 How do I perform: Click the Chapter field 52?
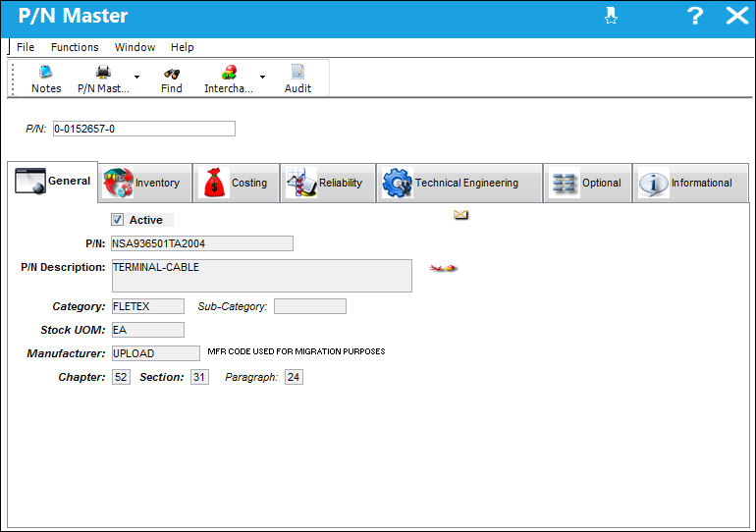(121, 377)
